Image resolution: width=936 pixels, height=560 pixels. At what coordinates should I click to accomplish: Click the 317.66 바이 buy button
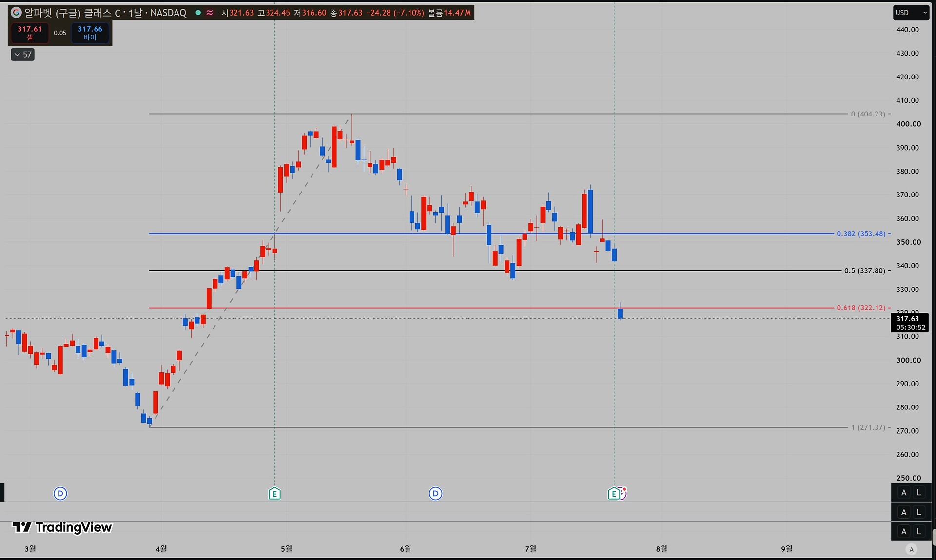pyautogui.click(x=90, y=33)
